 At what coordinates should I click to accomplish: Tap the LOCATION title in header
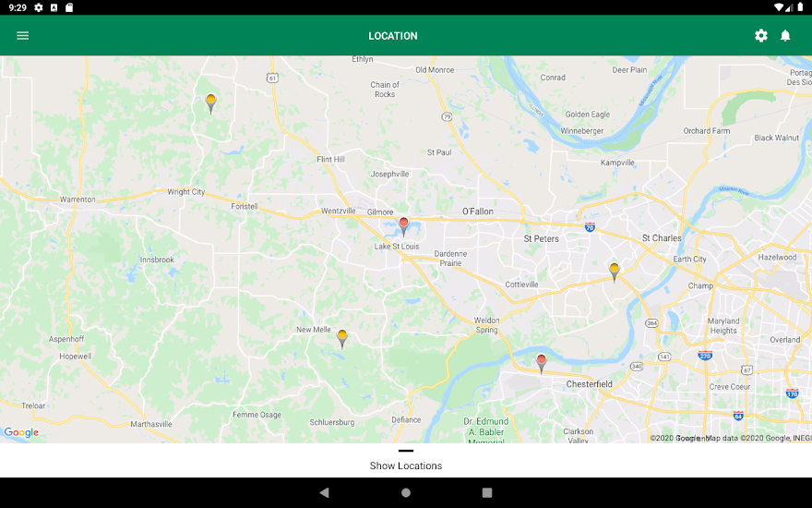pyautogui.click(x=393, y=36)
